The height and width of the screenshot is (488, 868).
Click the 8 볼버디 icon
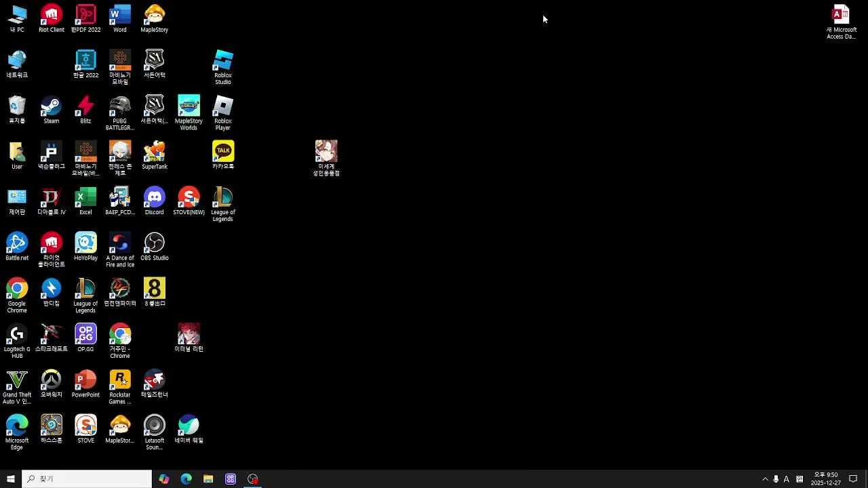pyautogui.click(x=155, y=292)
